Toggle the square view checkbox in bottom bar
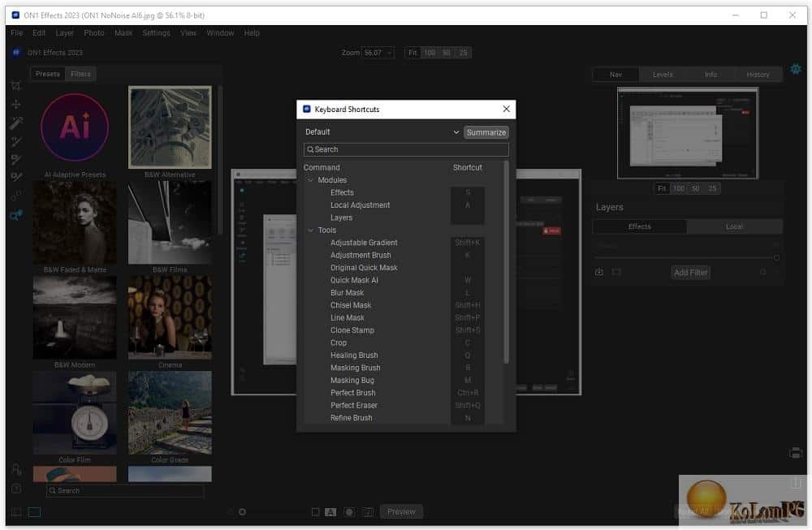 click(315, 512)
